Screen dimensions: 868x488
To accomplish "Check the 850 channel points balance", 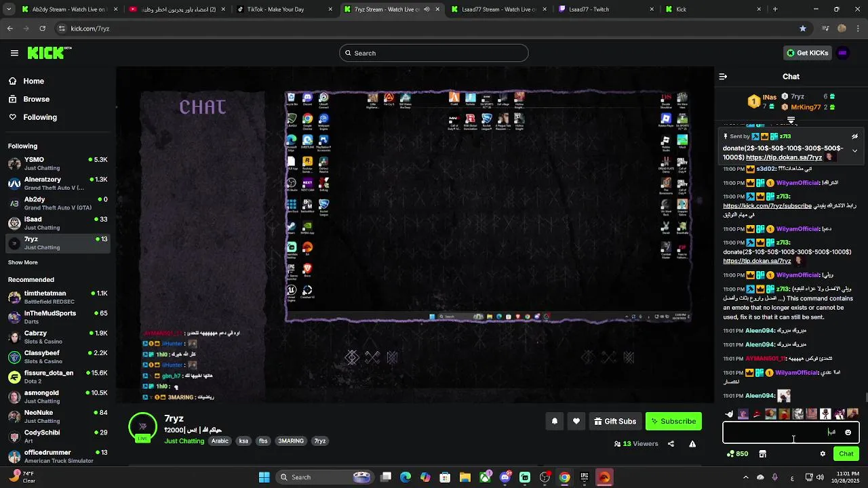I will pyautogui.click(x=737, y=453).
